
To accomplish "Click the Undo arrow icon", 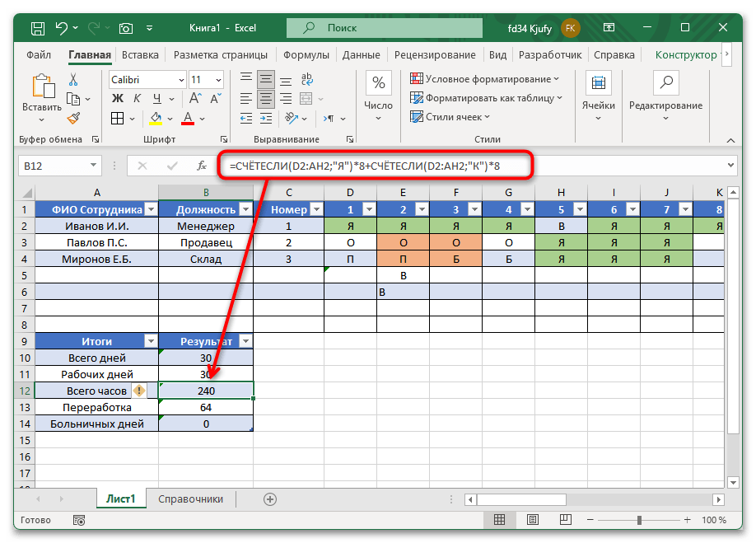I will [61, 28].
